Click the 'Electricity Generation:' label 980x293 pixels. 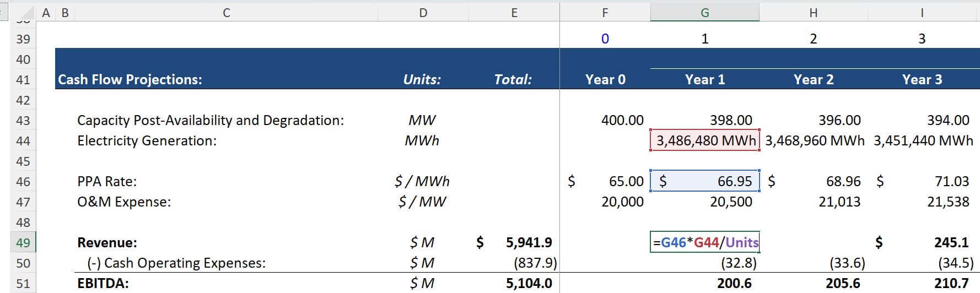pyautogui.click(x=147, y=141)
